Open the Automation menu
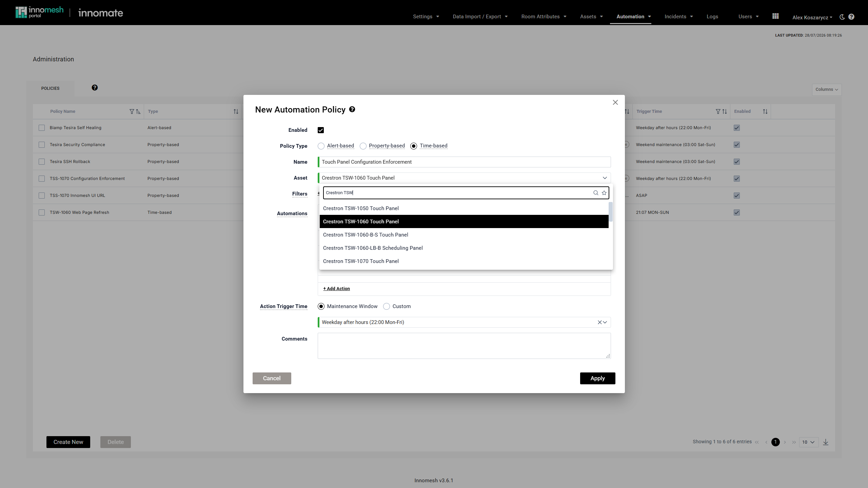The height and width of the screenshot is (488, 868). (x=634, y=17)
